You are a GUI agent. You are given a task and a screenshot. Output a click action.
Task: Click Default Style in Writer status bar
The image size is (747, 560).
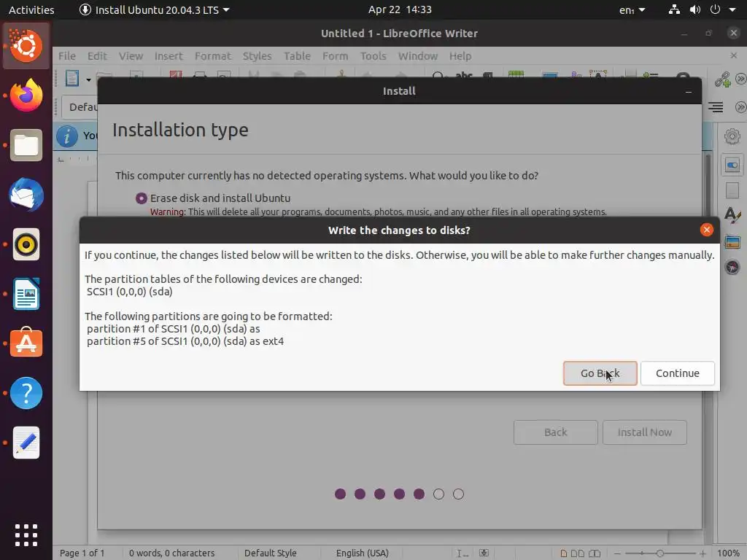pos(270,553)
